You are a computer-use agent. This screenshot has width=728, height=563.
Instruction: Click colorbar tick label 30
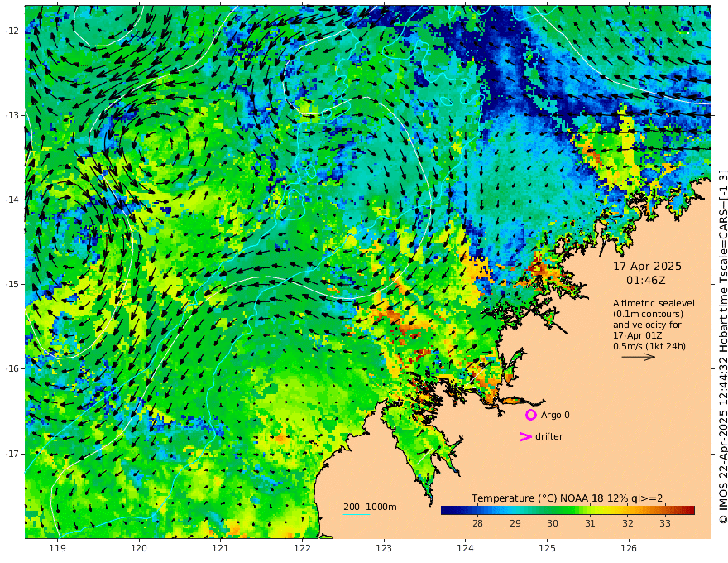pos(553,523)
